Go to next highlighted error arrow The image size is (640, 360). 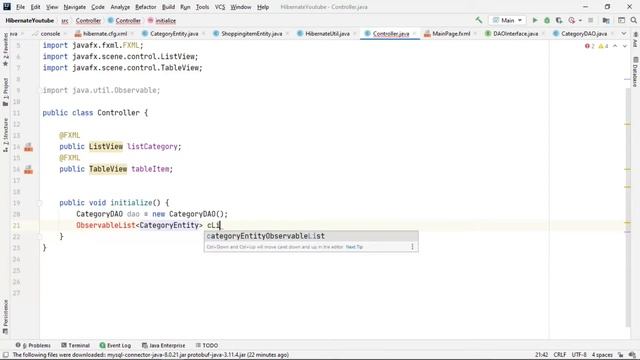pyautogui.click(x=624, y=46)
